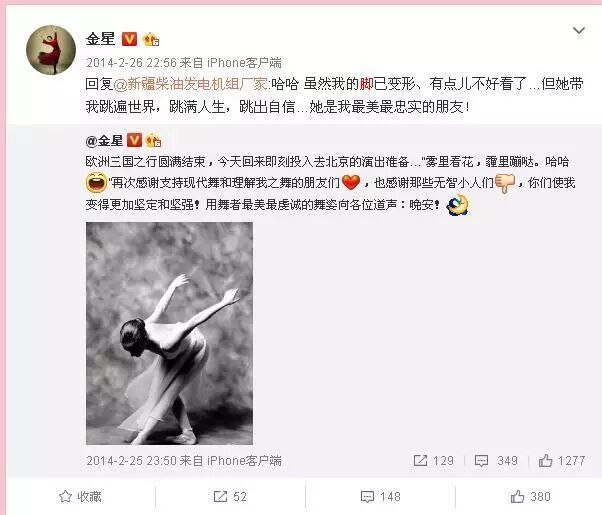Viewport: 602px width, 515px height.
Task: Repost this post showing 52 shares
Action: (230, 497)
